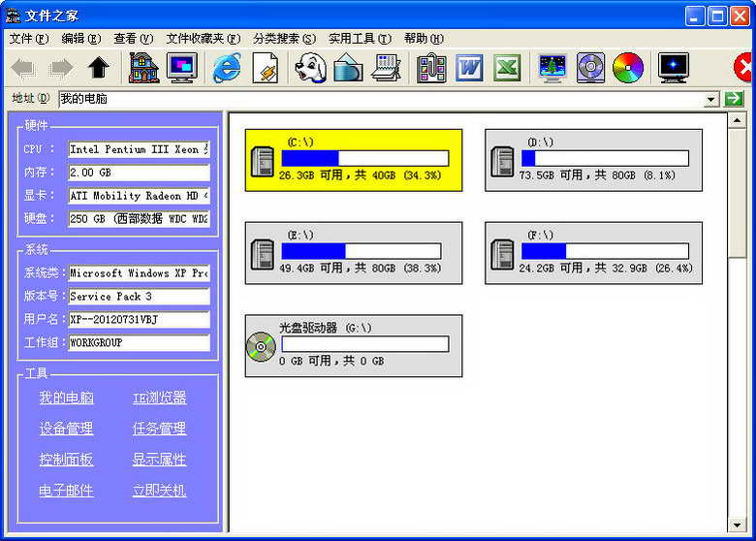Click the back arrow toolbar button
Viewport: 756px width, 541px height.
23,68
